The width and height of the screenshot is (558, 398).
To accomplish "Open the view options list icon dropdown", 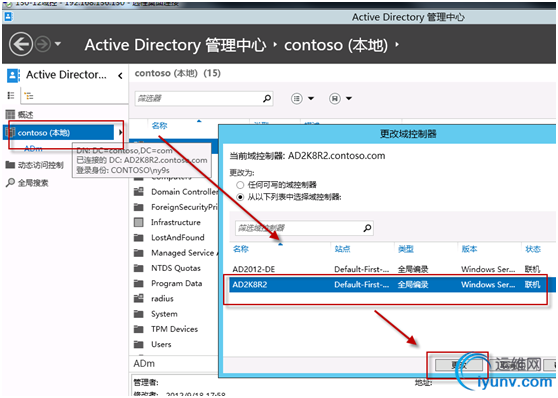I will coord(302,98).
